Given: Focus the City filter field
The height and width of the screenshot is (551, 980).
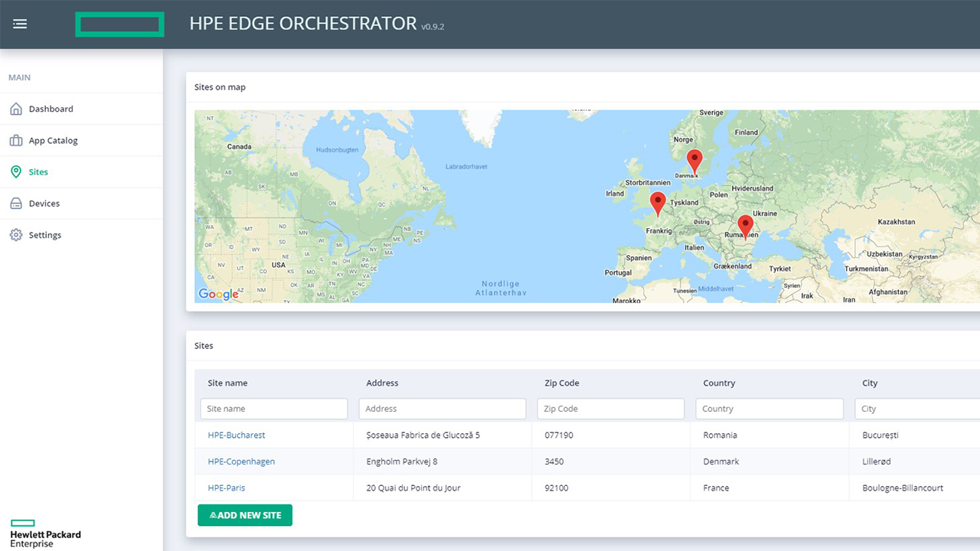Looking at the screenshot, I should [x=917, y=409].
